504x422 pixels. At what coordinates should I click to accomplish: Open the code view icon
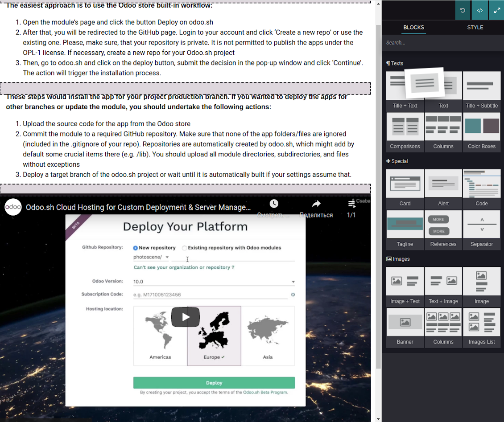coord(479,10)
